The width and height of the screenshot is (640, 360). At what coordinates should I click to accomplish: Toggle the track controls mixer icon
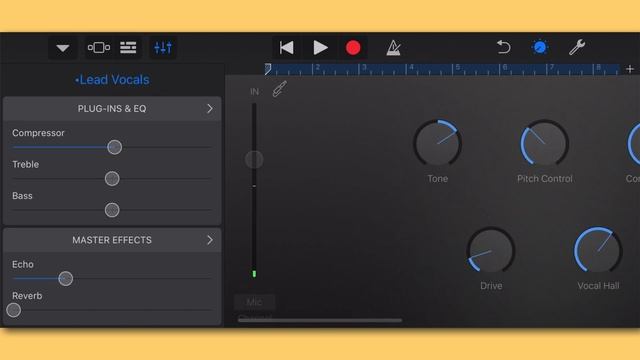tap(163, 48)
